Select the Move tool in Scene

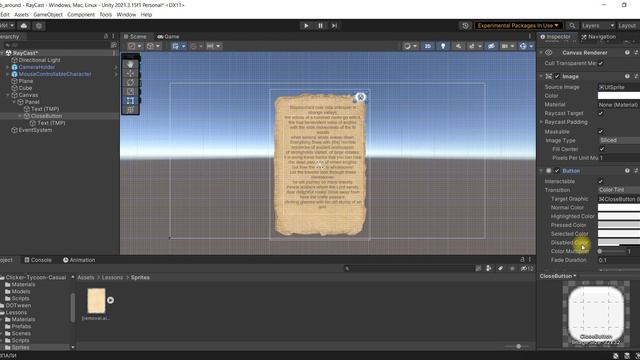tap(130, 73)
